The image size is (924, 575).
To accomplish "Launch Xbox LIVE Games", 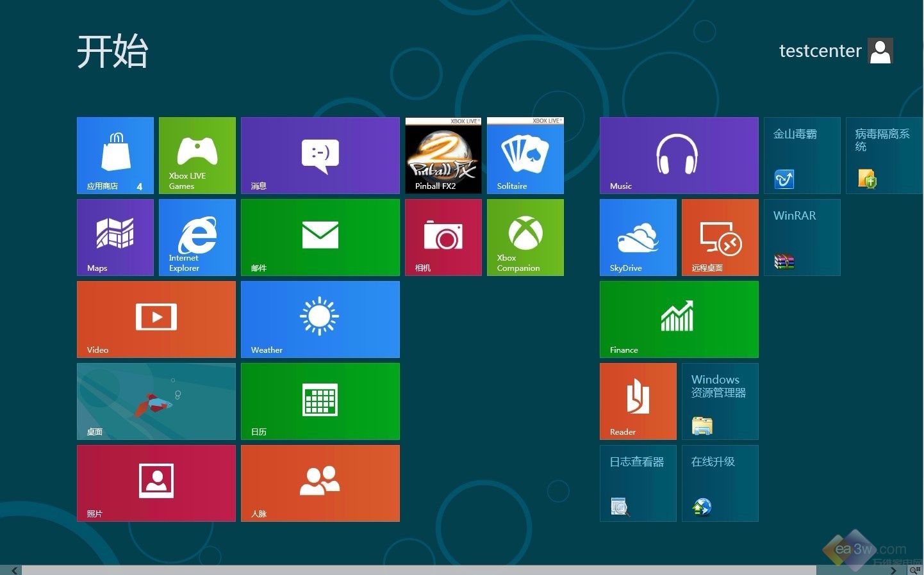I will pyautogui.click(x=197, y=155).
